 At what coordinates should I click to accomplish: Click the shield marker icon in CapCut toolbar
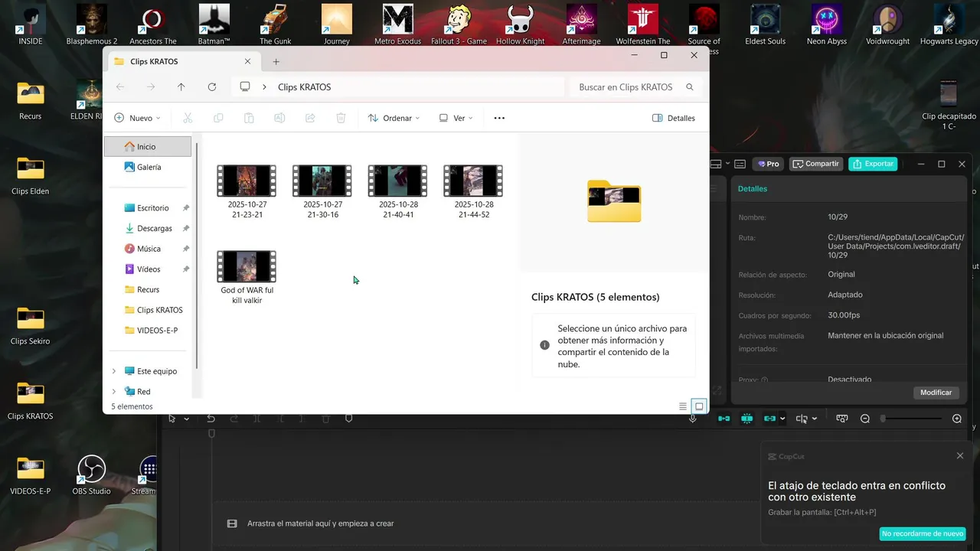tap(349, 419)
